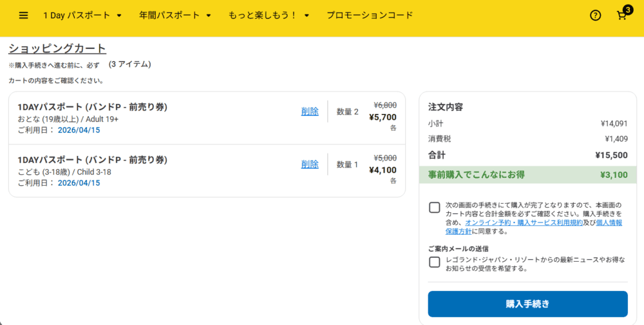Viewport: 644px width, 325px height.
Task: Click the 数量 1 quantity text
Action: 348,164
